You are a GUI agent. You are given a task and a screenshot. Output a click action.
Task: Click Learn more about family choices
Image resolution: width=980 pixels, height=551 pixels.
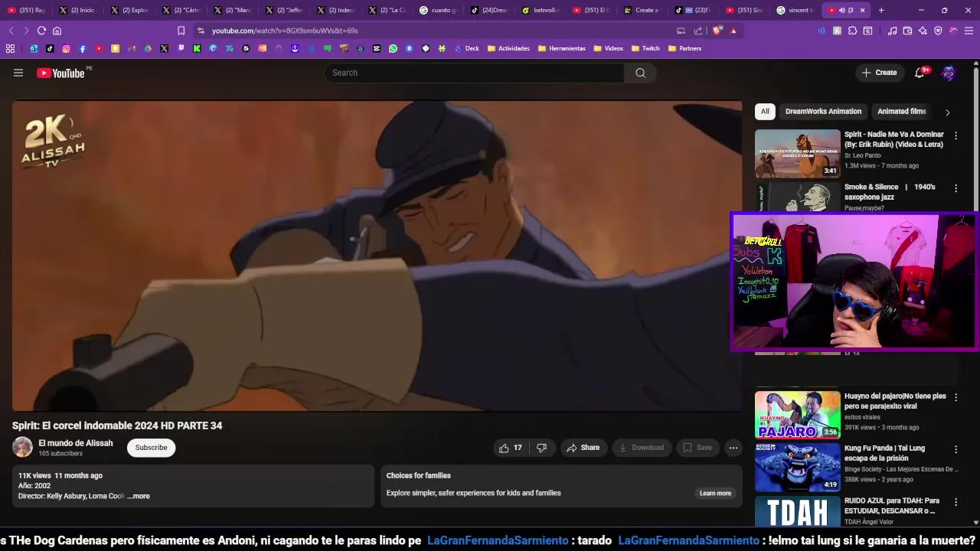pyautogui.click(x=715, y=494)
